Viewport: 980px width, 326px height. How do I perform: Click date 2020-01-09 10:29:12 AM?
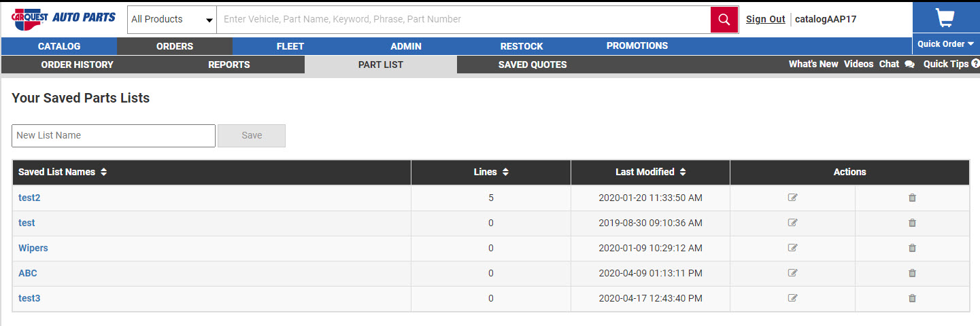pyautogui.click(x=651, y=248)
